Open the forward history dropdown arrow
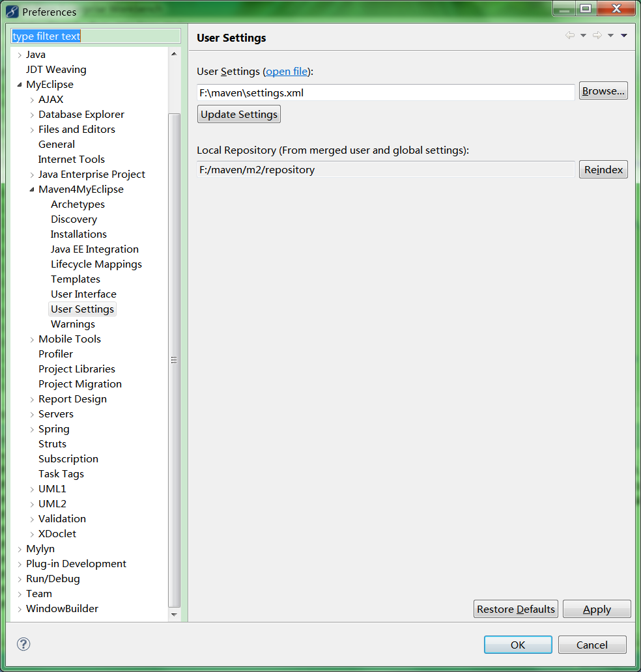The width and height of the screenshot is (641, 672). pos(610,35)
